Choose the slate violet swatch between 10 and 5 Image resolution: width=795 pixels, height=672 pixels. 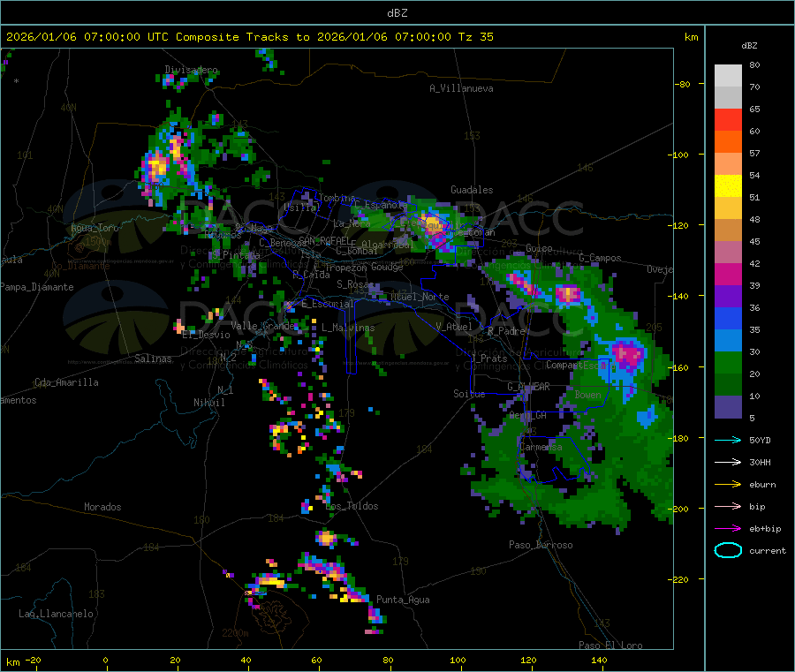[x=728, y=407]
